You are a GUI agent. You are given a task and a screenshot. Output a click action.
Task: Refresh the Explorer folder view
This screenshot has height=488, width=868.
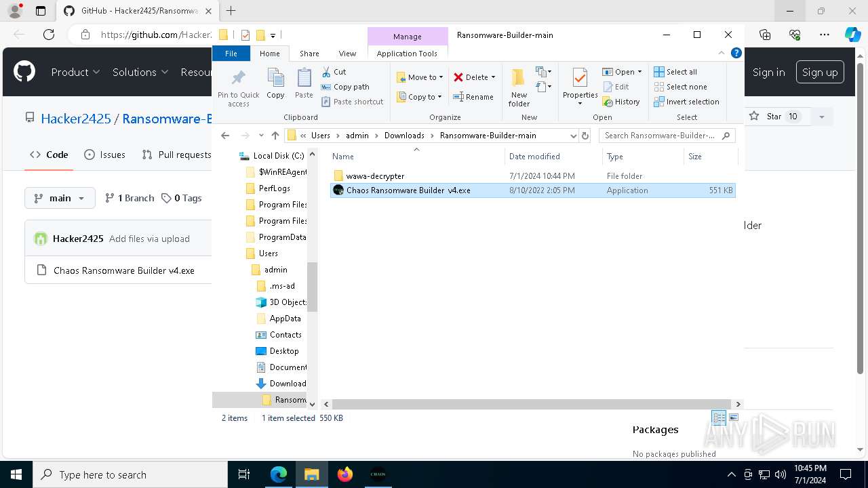tap(585, 136)
